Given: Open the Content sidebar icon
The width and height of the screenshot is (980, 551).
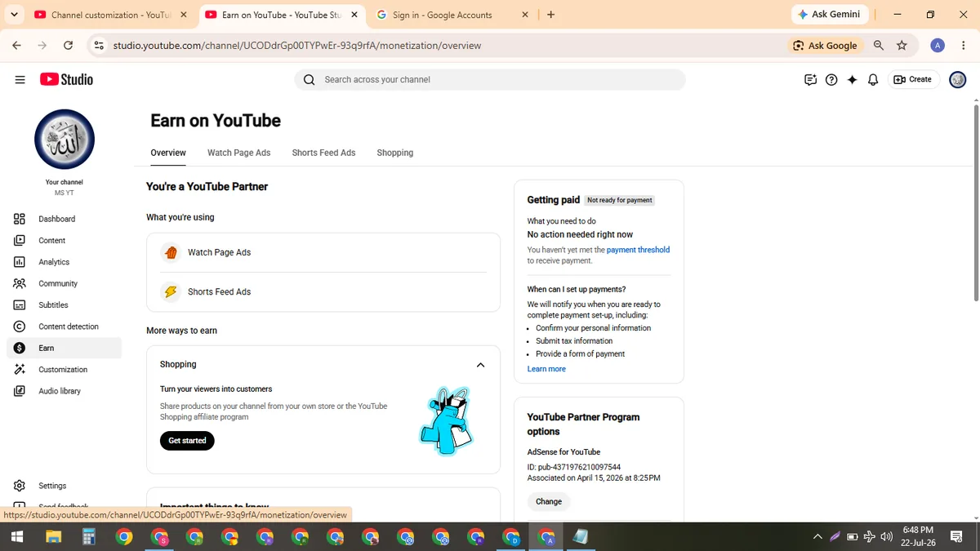Looking at the screenshot, I should pyautogui.click(x=20, y=240).
